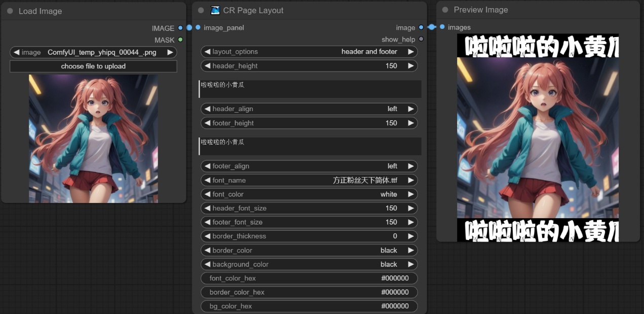The height and width of the screenshot is (314, 644).
Task: Click the CR Page Layout node icon
Action: click(x=215, y=10)
